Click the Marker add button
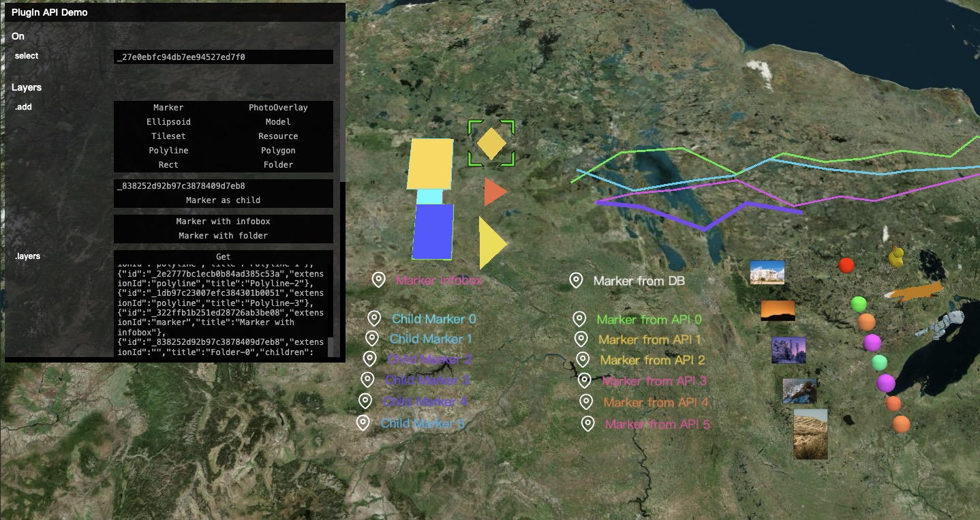 [x=168, y=108]
